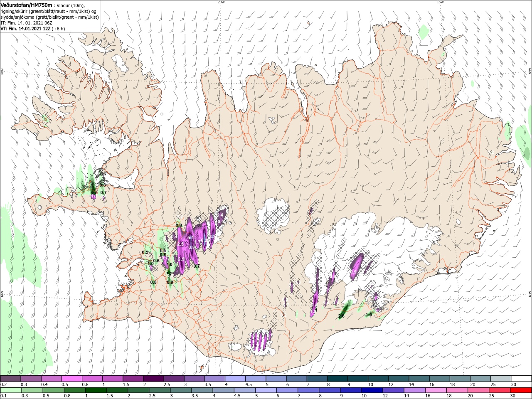Image resolution: width=532 pixels, height=399 pixels.
Task: Click the "Veðurstofan/HM750m" title text
Action: 26,5
